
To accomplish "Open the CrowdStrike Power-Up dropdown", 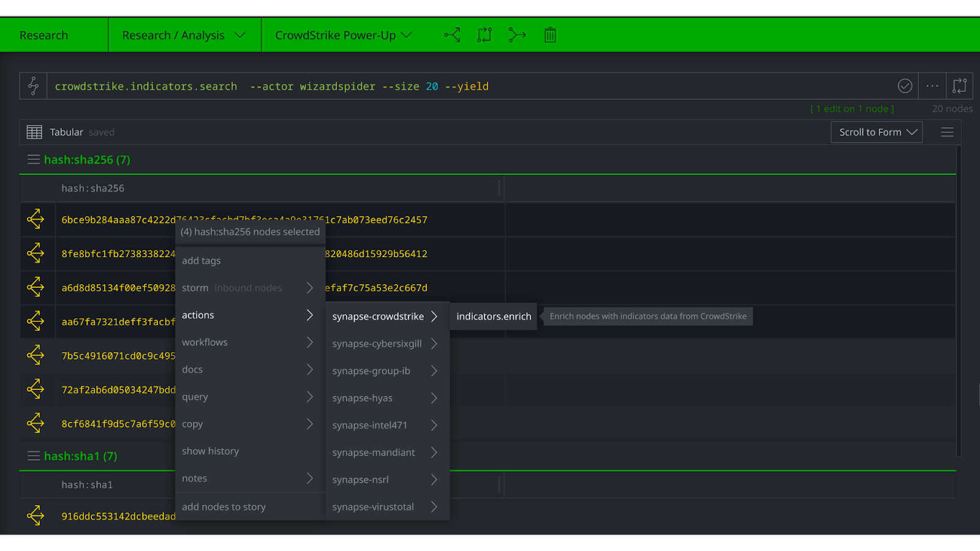I will click(x=343, y=35).
